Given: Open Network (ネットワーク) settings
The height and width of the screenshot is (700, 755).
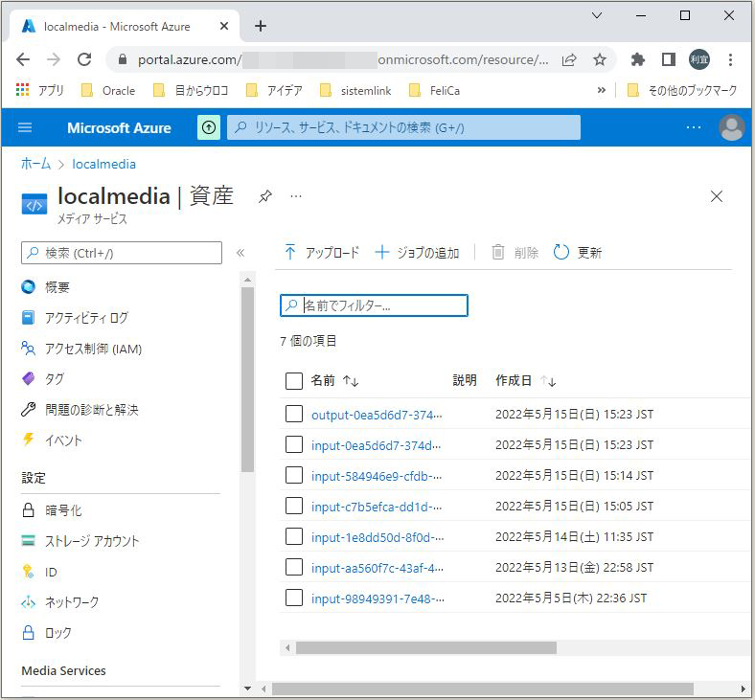Looking at the screenshot, I should pos(72,602).
